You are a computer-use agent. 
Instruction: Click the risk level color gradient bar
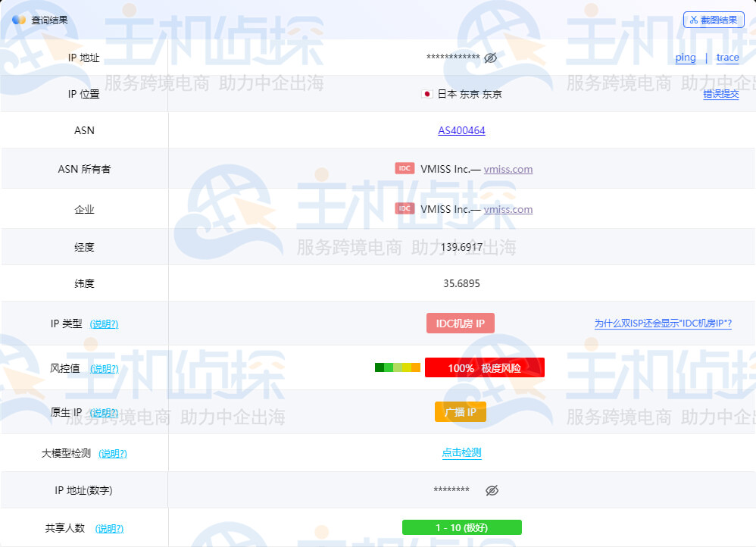(x=397, y=367)
